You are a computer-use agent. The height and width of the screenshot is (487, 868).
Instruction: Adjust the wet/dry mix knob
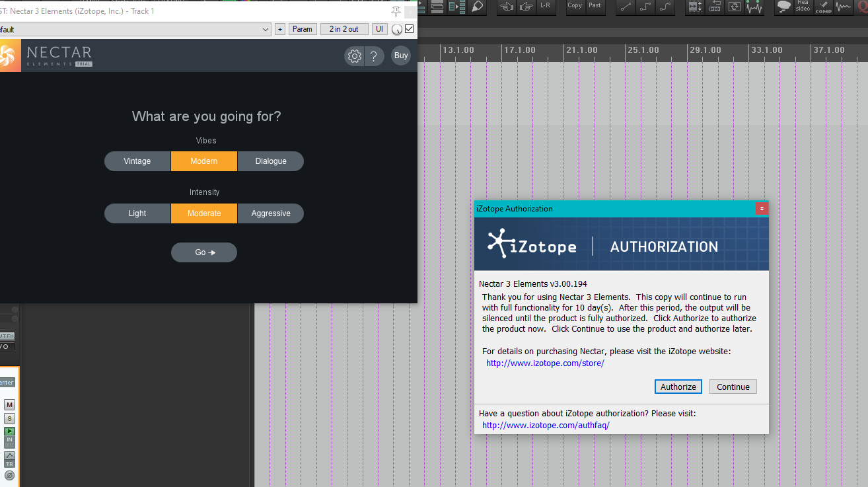point(397,30)
